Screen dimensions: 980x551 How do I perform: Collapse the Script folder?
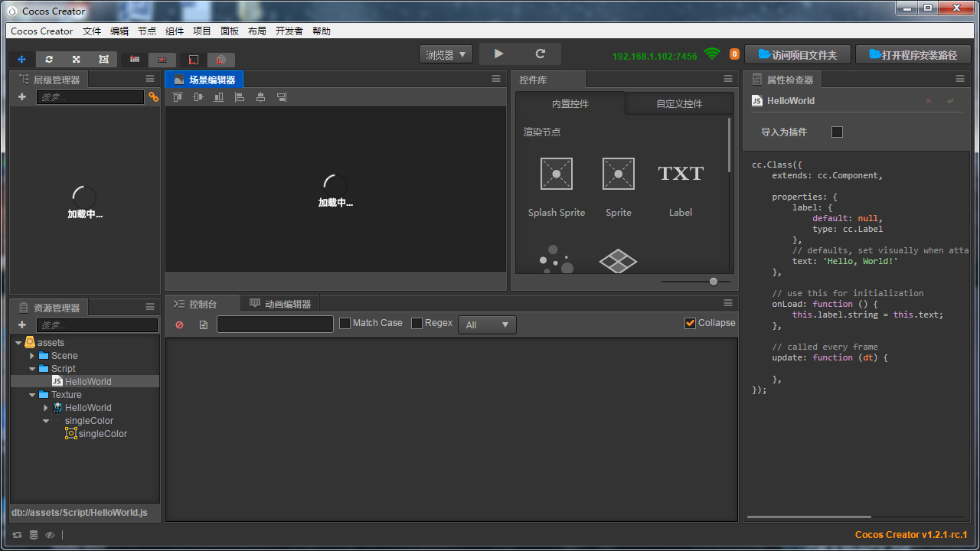32,369
